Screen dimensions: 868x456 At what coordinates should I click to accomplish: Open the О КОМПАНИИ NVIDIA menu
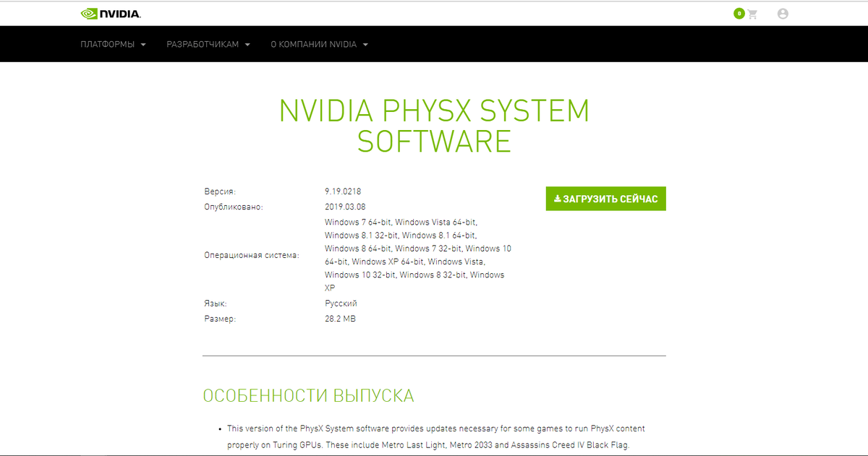319,45
